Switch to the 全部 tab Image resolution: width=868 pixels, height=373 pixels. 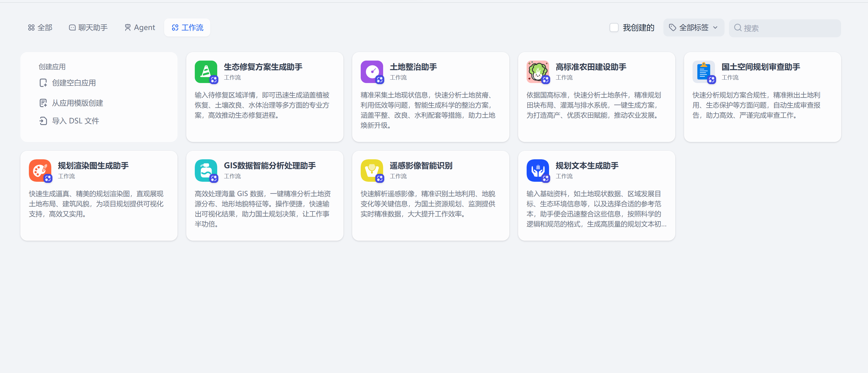point(40,28)
